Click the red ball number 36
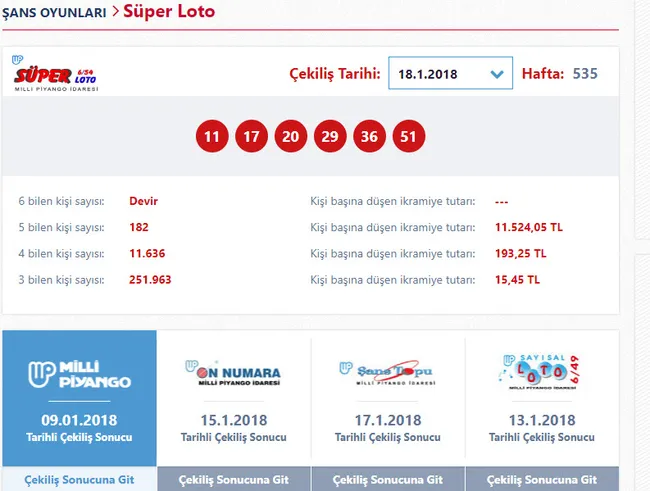Image resolution: width=650 pixels, height=491 pixels. point(369,137)
